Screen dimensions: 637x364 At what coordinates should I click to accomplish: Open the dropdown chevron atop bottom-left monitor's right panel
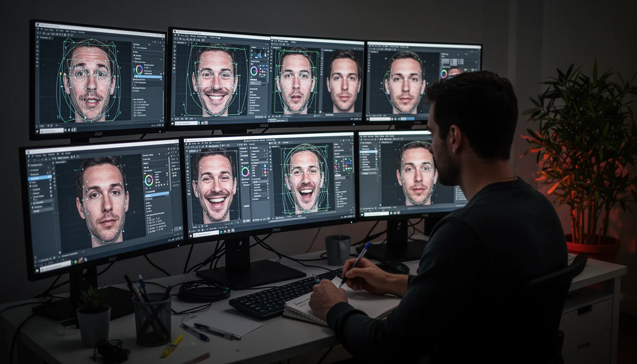coord(159,155)
